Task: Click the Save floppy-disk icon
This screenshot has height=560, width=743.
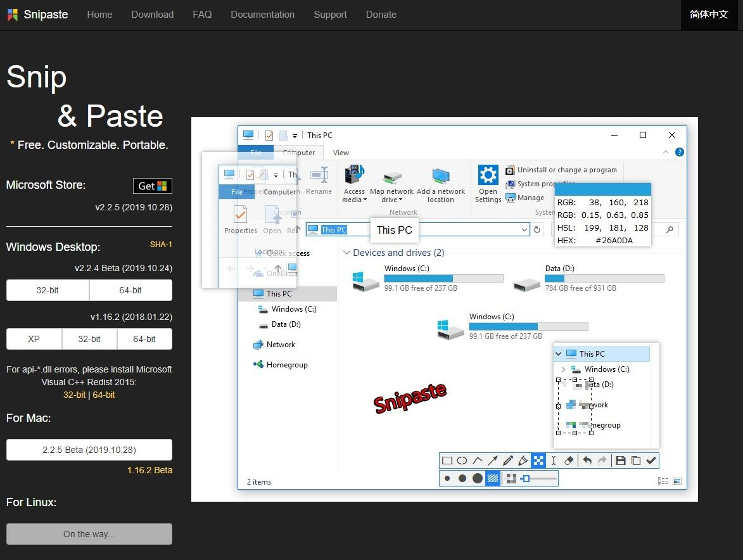Action: [621, 461]
